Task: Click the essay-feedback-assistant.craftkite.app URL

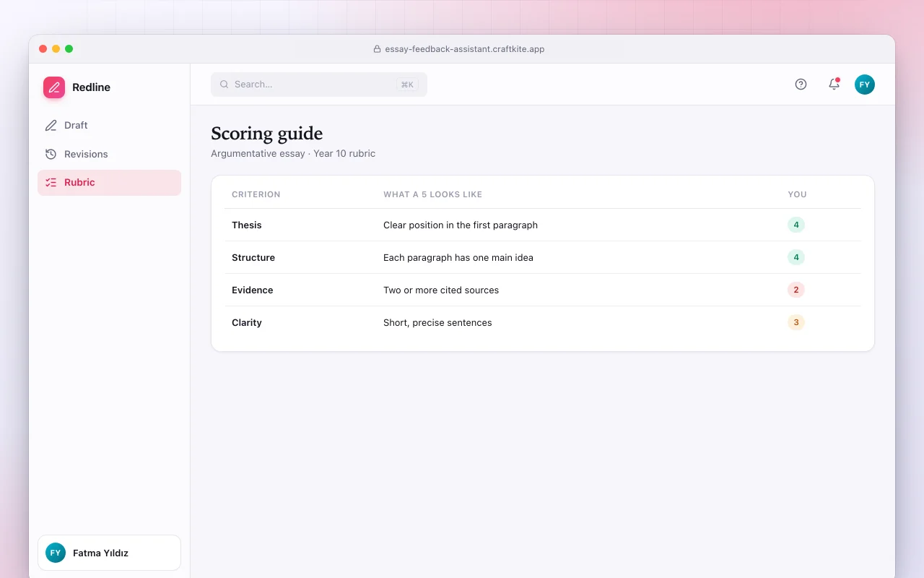Action: click(x=465, y=49)
